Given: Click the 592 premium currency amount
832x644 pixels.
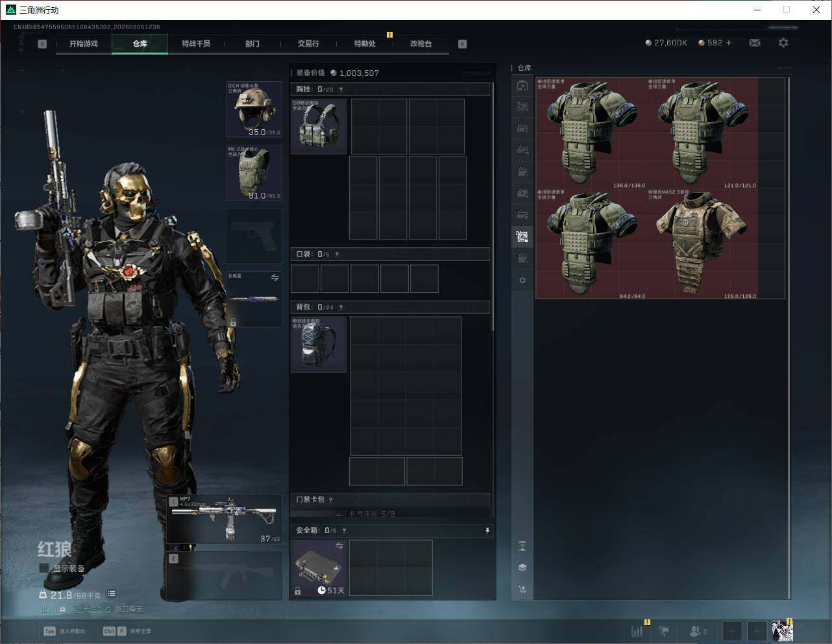Looking at the screenshot, I should 715,43.
